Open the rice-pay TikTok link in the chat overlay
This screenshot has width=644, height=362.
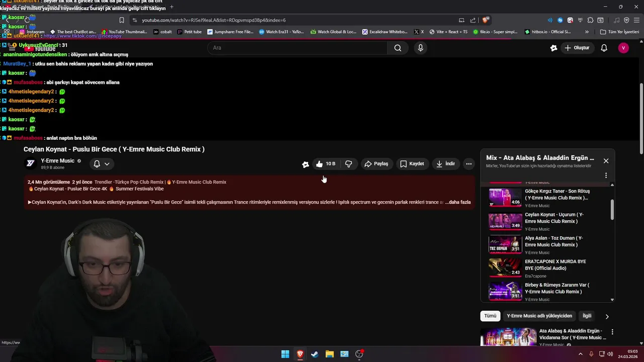tap(83, 36)
